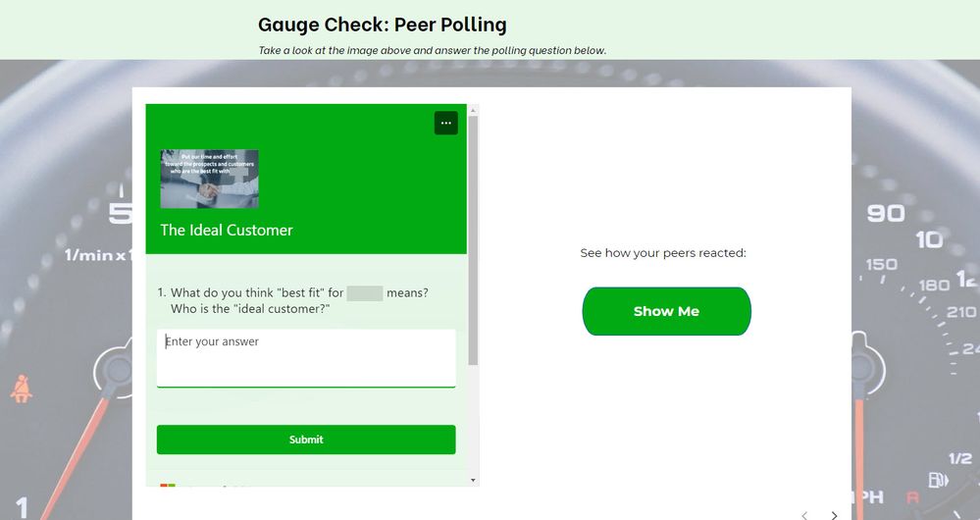Click the form scrollbar's down arrow

pos(474,480)
